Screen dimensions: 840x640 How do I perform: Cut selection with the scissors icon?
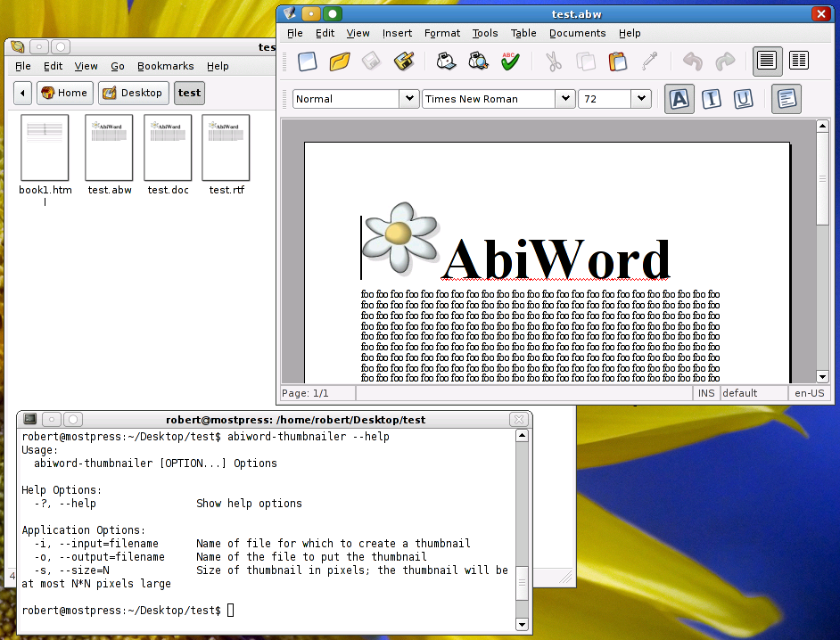(x=554, y=61)
